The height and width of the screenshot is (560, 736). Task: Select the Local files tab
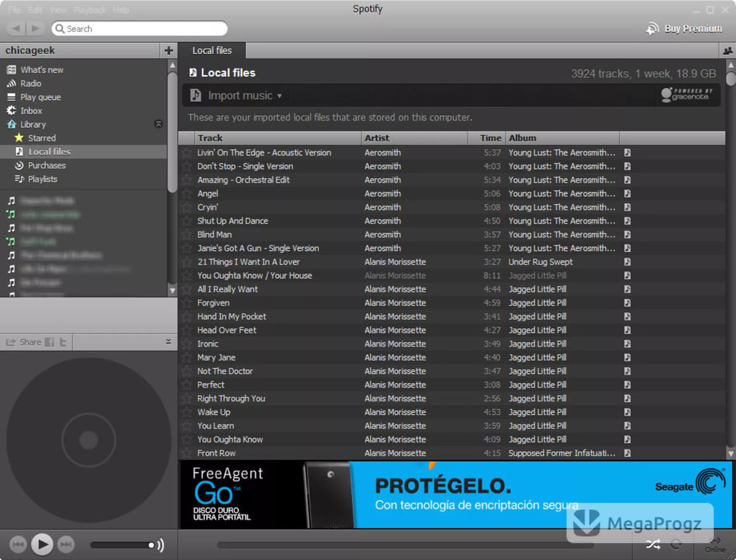pyautogui.click(x=212, y=51)
